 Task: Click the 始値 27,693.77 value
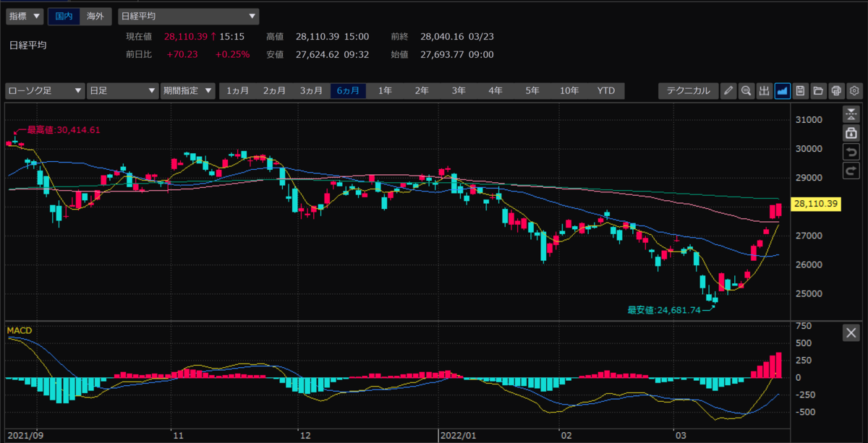coord(443,54)
